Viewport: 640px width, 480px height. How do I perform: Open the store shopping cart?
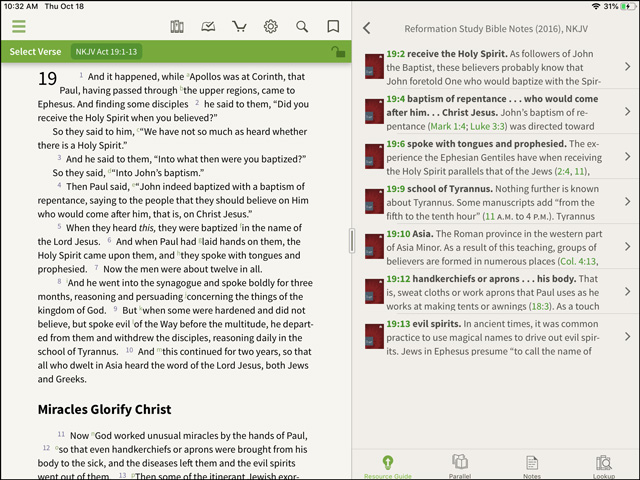(x=239, y=27)
